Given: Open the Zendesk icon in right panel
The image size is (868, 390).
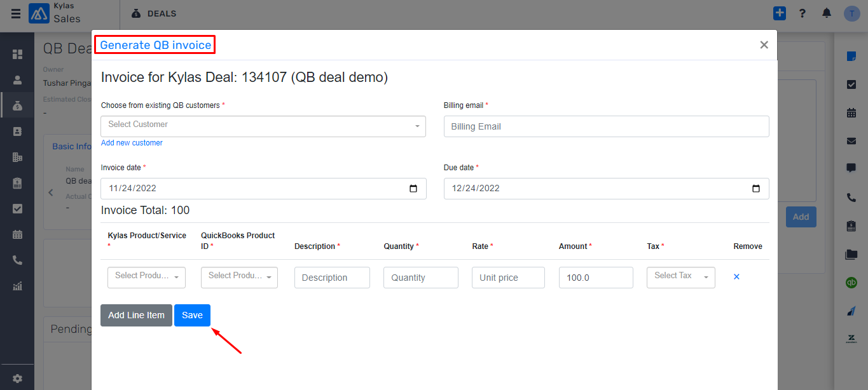Looking at the screenshot, I should tap(851, 339).
